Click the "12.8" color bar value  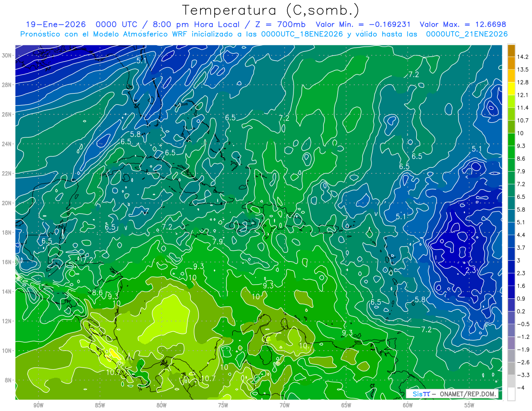click(523, 82)
